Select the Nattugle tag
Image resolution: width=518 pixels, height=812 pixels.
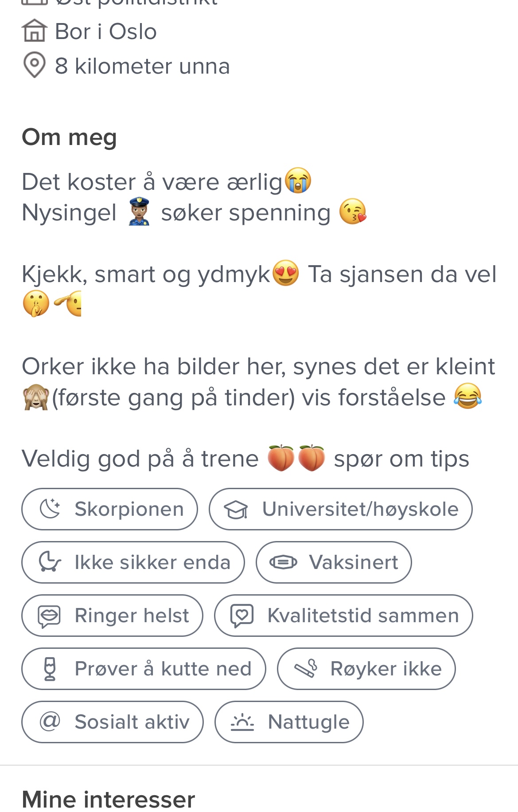(x=289, y=722)
